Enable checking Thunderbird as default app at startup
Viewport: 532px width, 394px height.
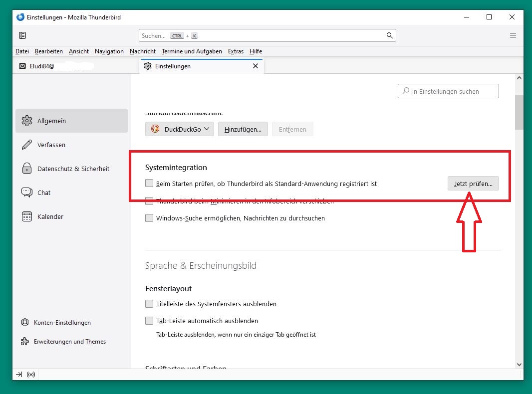click(149, 184)
